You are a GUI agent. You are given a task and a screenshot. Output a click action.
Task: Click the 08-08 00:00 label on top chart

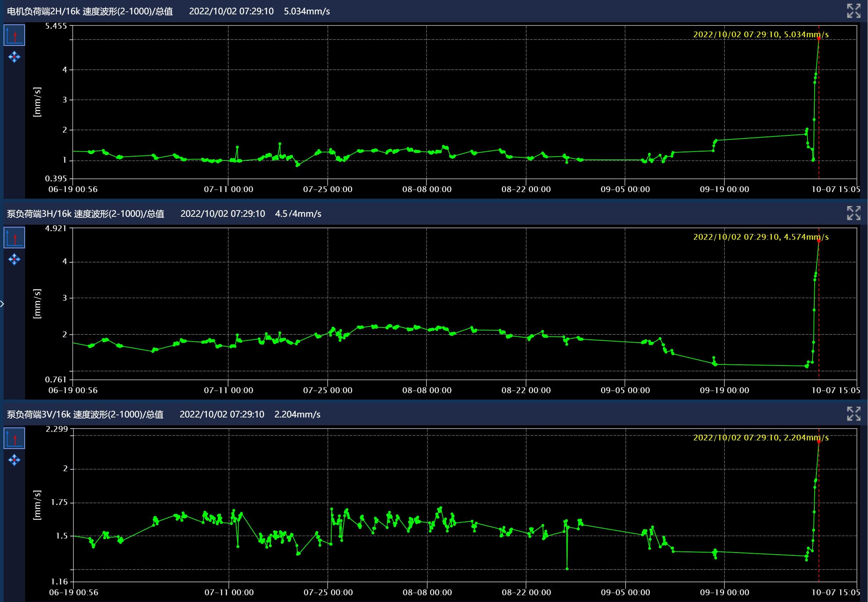(x=426, y=189)
